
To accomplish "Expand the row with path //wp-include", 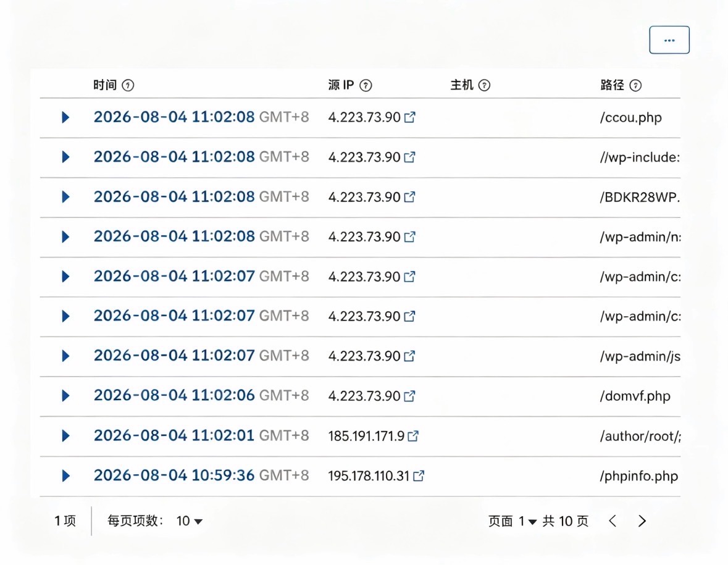I will 65,157.
